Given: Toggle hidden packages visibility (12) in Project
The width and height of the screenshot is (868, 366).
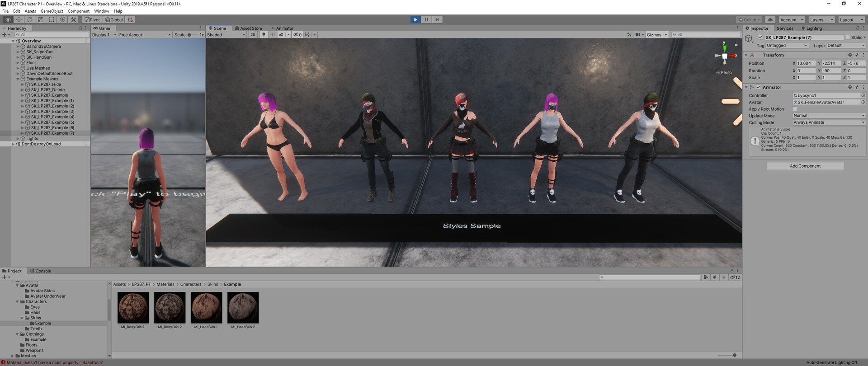Looking at the screenshot, I should pyautogui.click(x=735, y=277).
